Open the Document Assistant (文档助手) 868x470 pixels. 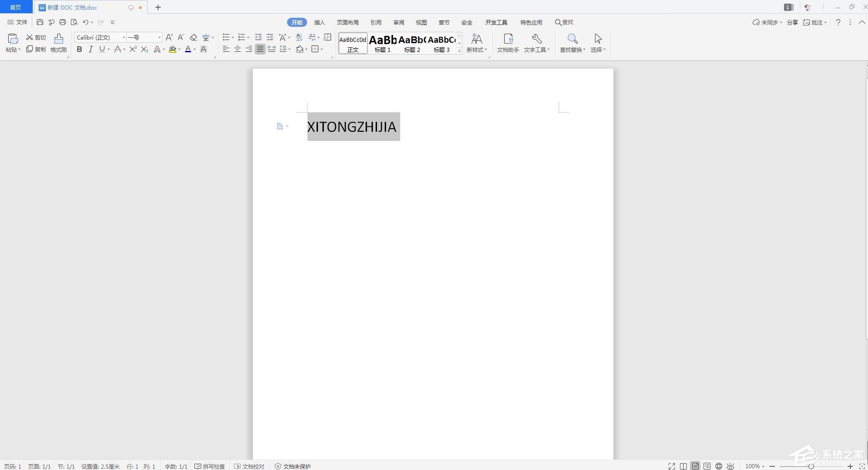click(508, 43)
